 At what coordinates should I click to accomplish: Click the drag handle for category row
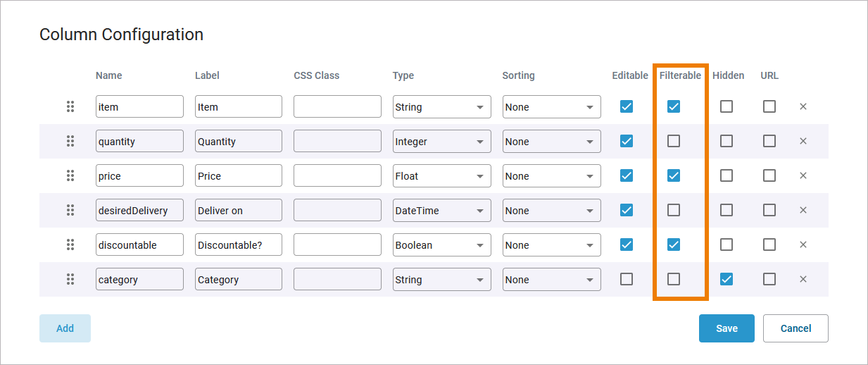click(x=70, y=279)
